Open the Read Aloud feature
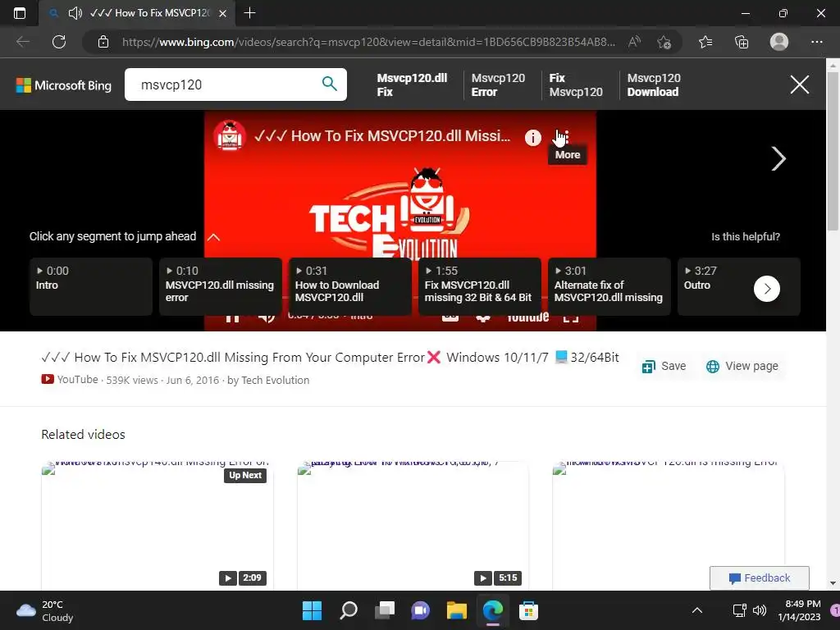 (x=634, y=42)
